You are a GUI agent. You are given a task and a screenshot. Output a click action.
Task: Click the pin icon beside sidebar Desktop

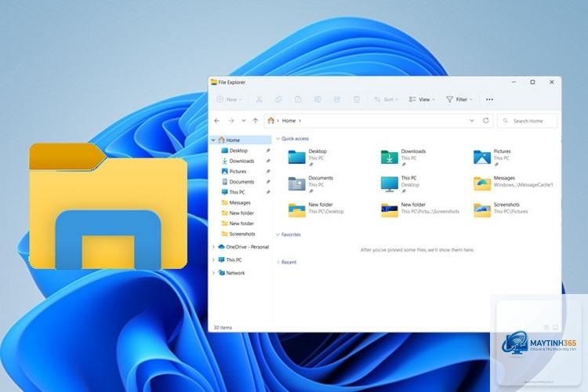click(268, 151)
